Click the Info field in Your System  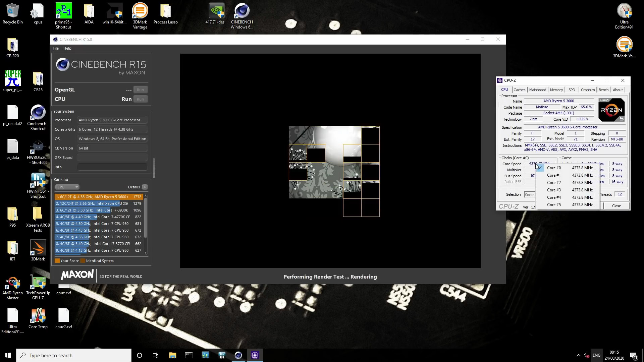pyautogui.click(x=112, y=167)
